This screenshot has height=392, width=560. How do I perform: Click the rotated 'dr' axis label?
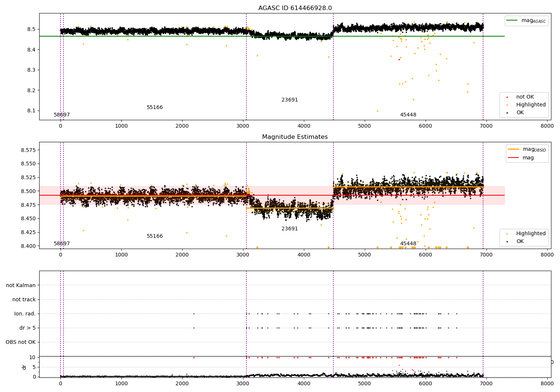(x=24, y=367)
